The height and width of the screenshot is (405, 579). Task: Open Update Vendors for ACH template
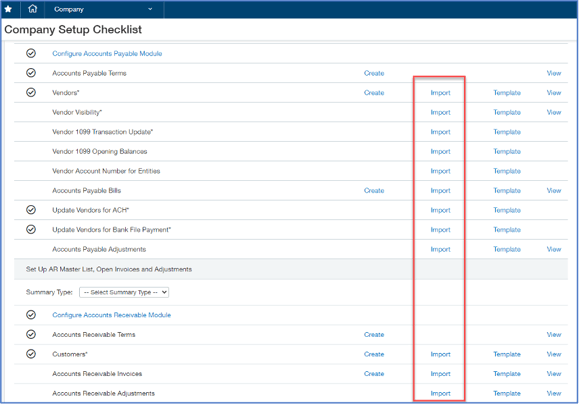point(507,210)
